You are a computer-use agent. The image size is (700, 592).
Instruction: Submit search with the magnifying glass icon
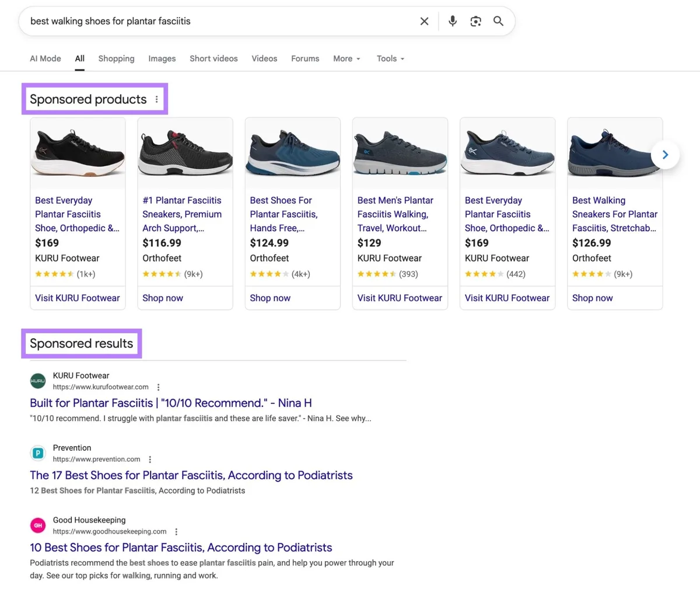click(x=498, y=21)
